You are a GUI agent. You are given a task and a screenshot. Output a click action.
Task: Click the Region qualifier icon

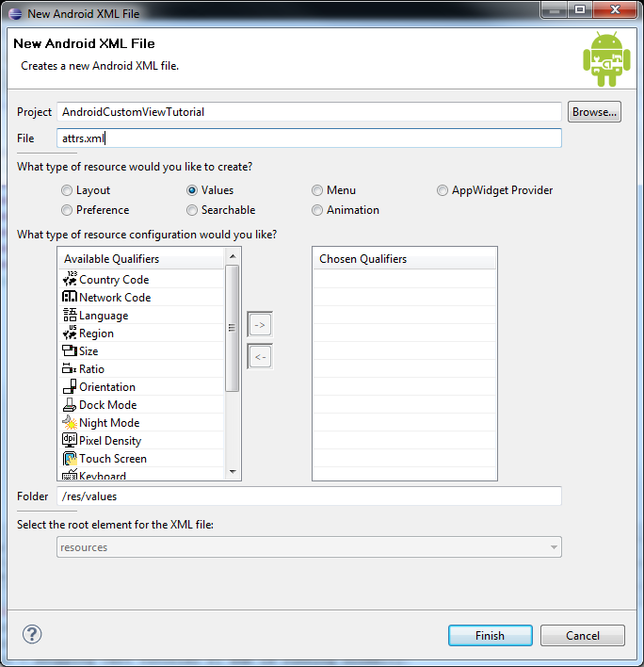point(70,333)
